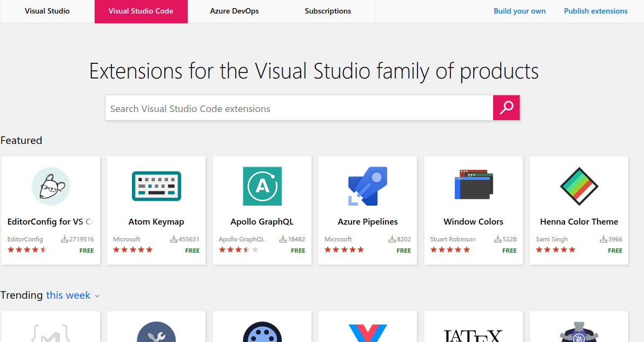Click the Atom Keymap keyboard icon

156,186
